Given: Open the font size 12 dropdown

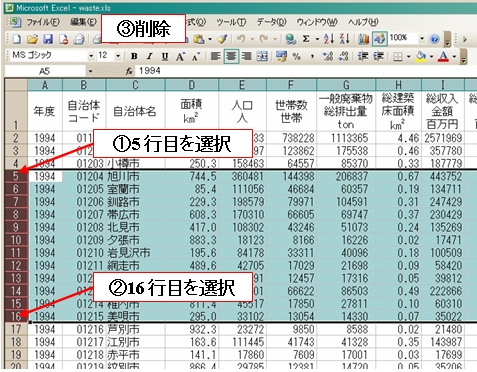Looking at the screenshot, I should (118, 56).
